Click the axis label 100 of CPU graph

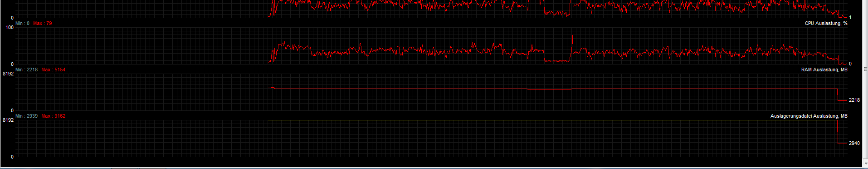point(10,27)
